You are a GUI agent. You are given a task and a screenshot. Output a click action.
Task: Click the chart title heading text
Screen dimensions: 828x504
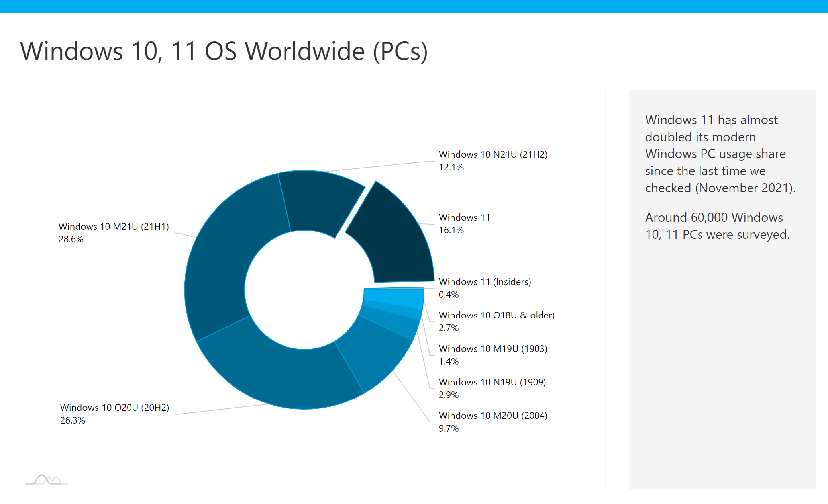224,51
